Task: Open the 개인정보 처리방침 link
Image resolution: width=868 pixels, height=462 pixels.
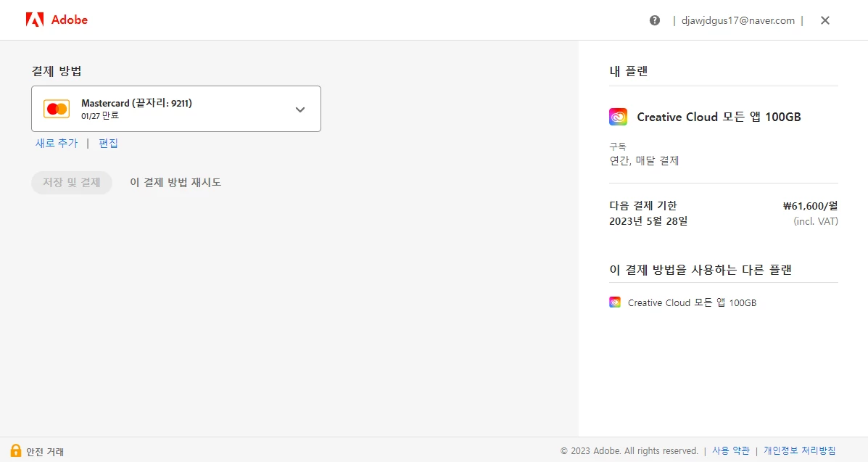Action: (799, 451)
